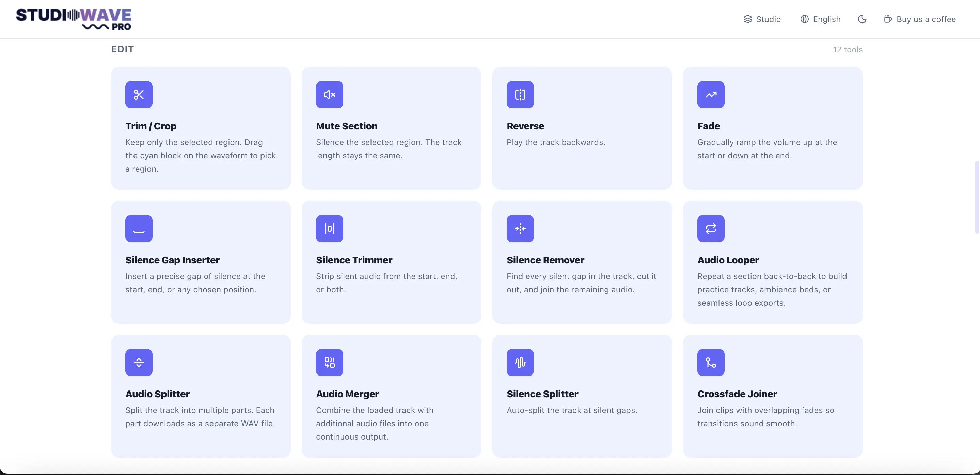
Task: Click the StudioWave Pro logo
Action: click(x=74, y=19)
